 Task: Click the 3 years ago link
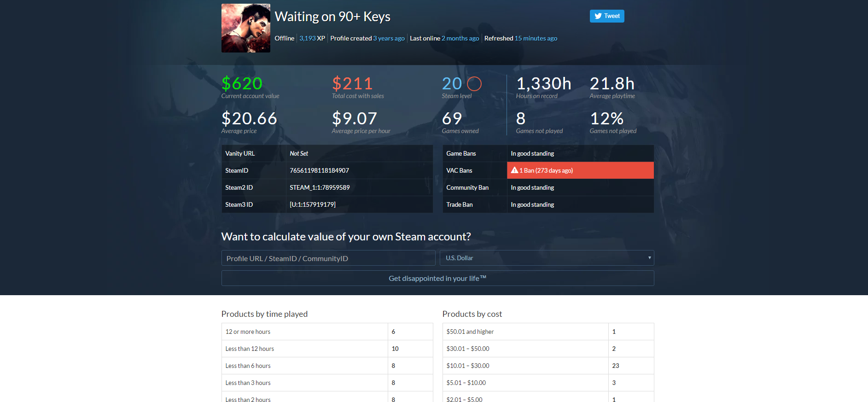389,38
